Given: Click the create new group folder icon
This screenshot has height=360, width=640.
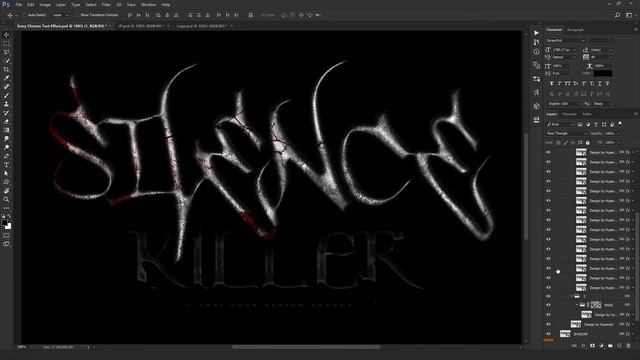Looking at the screenshot, I should tap(610, 346).
